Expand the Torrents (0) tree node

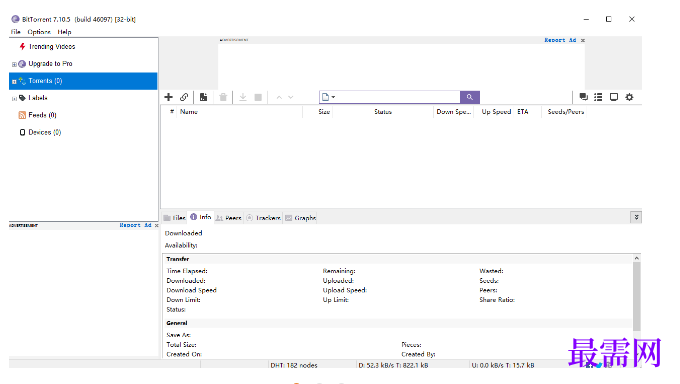coord(14,82)
